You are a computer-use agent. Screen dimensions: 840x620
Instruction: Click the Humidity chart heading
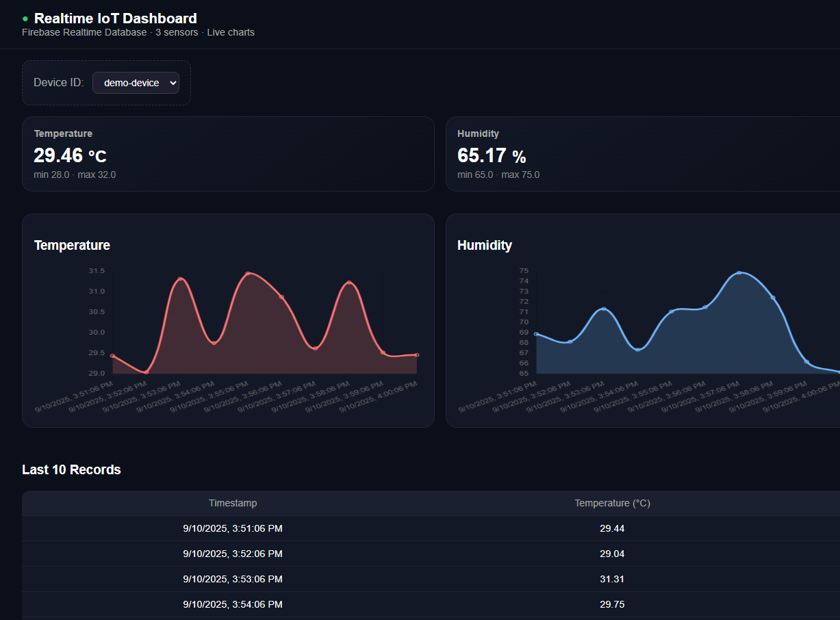pos(485,245)
